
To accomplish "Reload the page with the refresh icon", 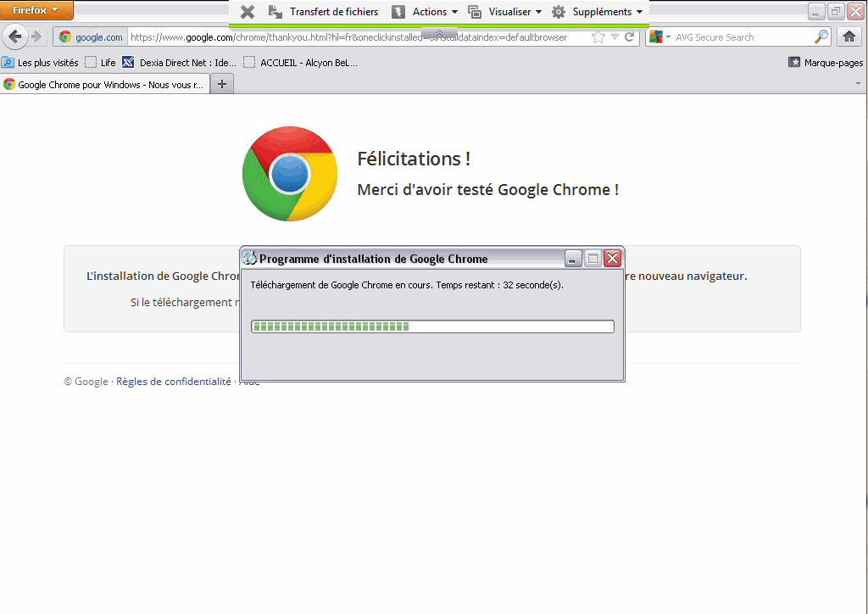I will point(630,37).
